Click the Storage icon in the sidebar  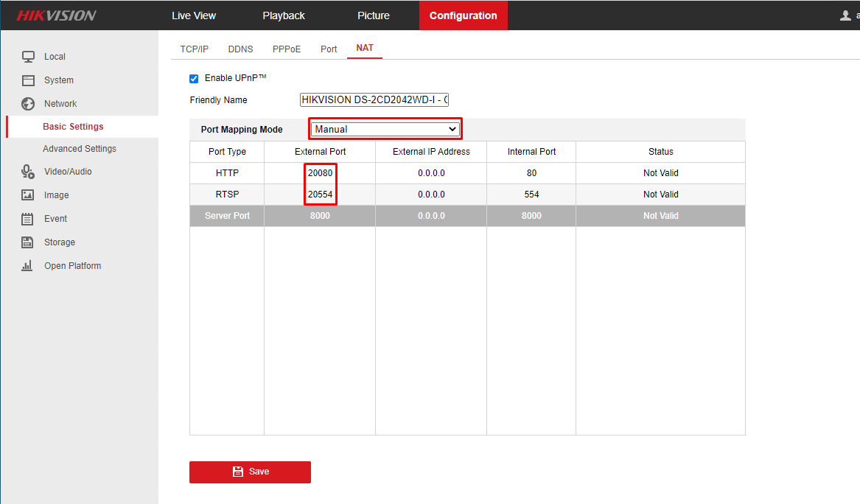[x=27, y=242]
